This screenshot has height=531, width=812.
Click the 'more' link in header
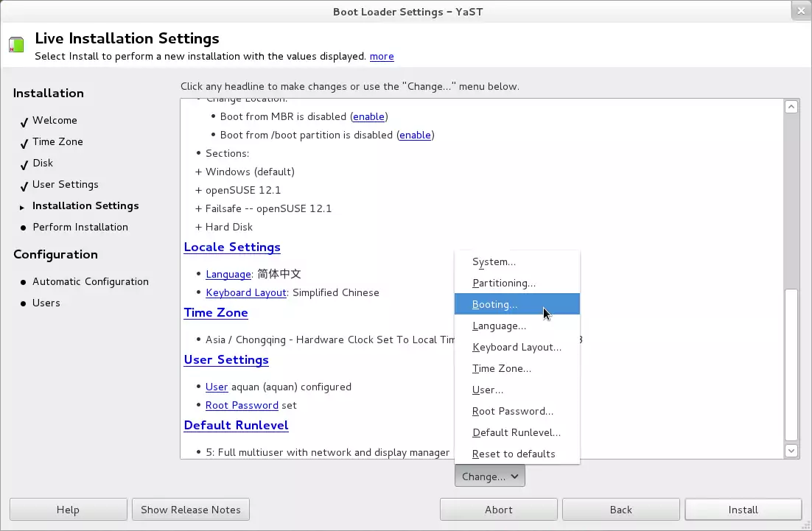(x=382, y=56)
